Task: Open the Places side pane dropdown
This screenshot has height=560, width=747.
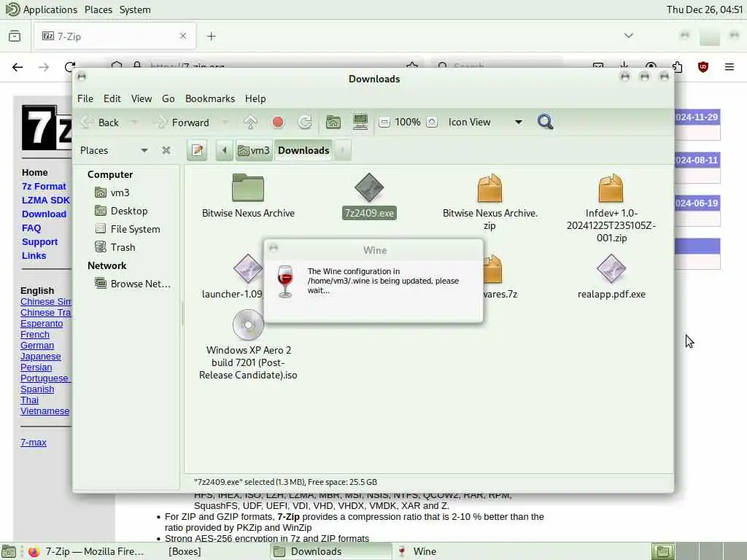Action: pos(113,150)
